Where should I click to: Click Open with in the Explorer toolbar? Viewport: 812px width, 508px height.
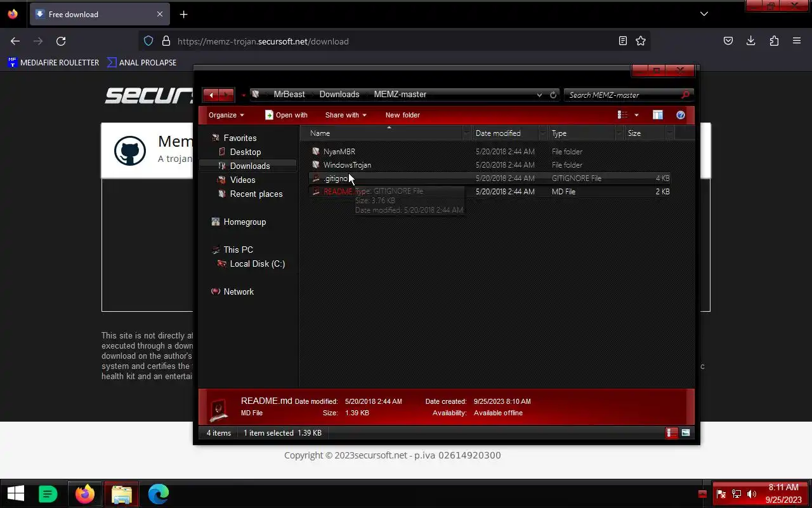(286, 115)
